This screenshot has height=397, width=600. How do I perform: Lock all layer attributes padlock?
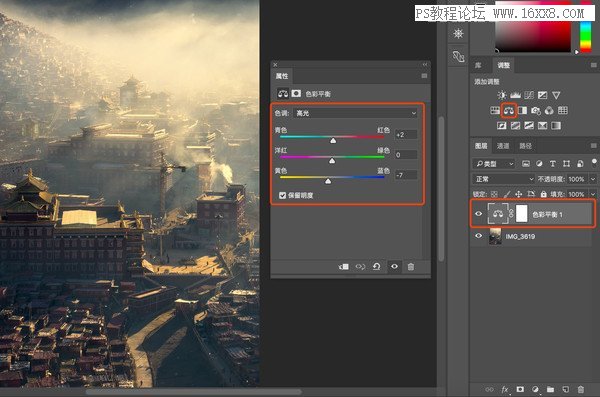click(543, 194)
